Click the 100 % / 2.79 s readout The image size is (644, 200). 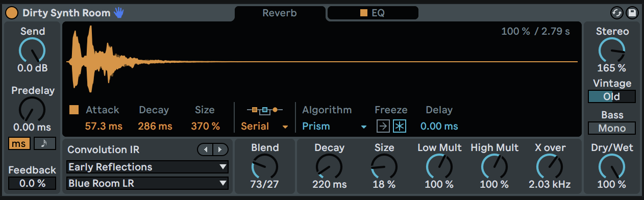pyautogui.click(x=535, y=31)
